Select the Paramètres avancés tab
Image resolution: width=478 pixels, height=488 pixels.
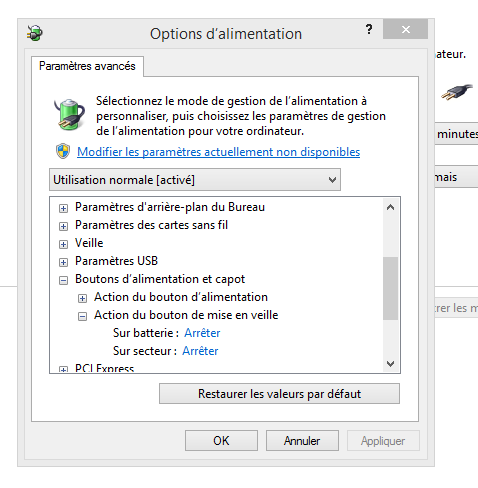(87, 66)
